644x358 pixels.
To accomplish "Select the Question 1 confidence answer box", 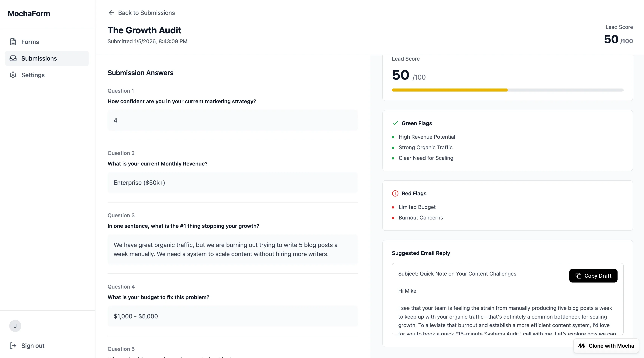I will coord(232,120).
